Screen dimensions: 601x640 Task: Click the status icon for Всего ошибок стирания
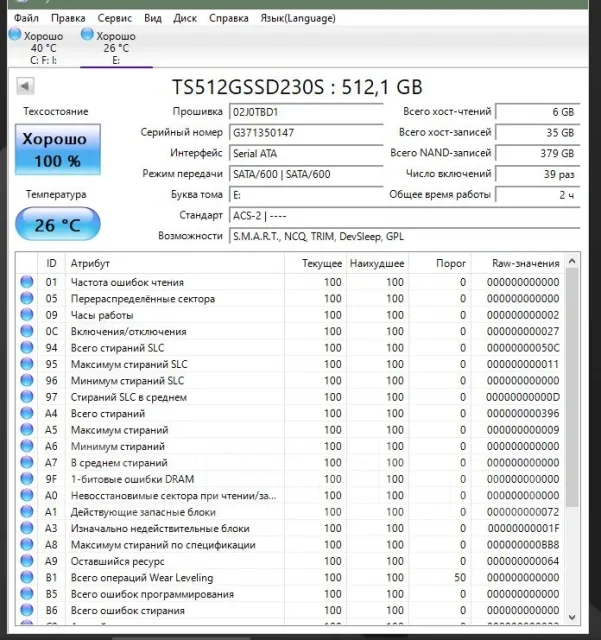click(x=27, y=610)
